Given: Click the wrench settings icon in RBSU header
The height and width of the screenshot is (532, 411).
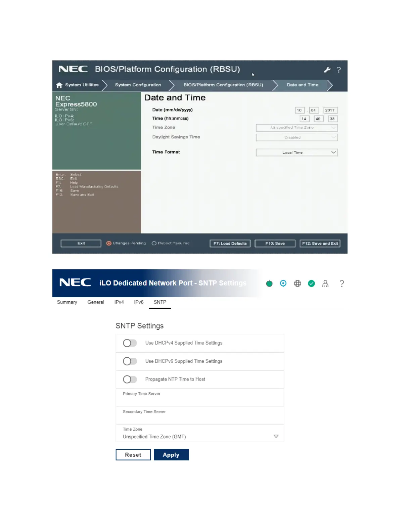Looking at the screenshot, I should (327, 70).
